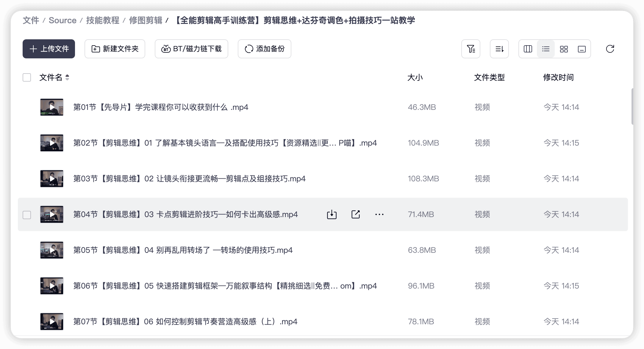Open the thumbnail of 第01节 先导片 video
Image resolution: width=644 pixels, height=349 pixels.
tap(52, 107)
